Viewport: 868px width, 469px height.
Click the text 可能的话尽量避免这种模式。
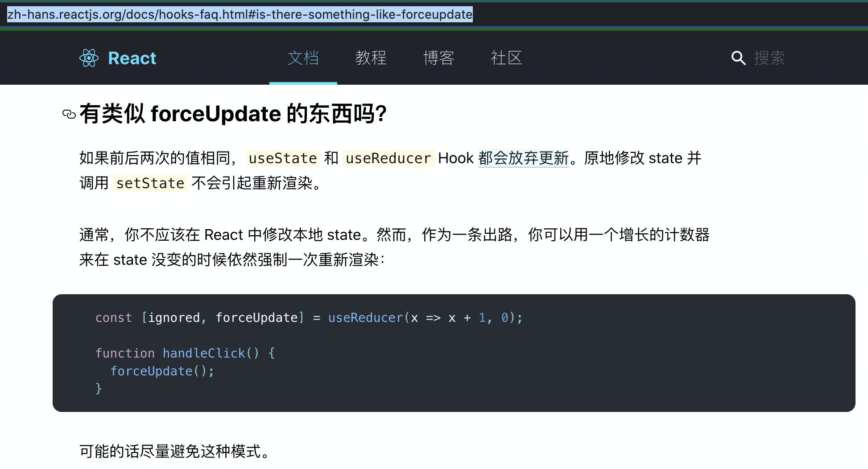pos(175,451)
